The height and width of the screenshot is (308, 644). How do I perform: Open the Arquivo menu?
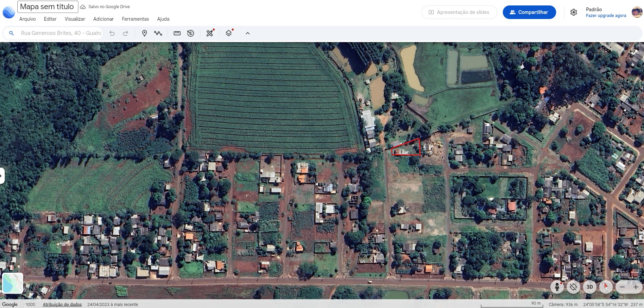click(x=27, y=19)
